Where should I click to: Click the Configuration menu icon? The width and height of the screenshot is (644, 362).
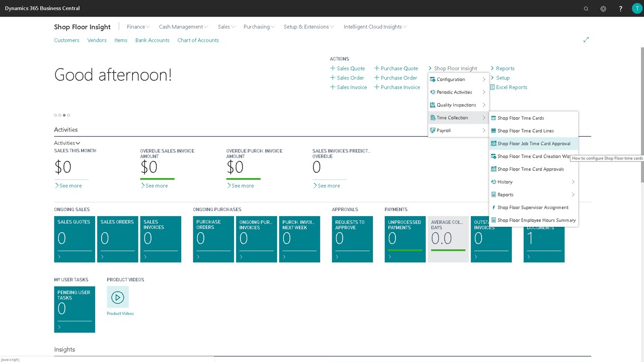(x=433, y=79)
